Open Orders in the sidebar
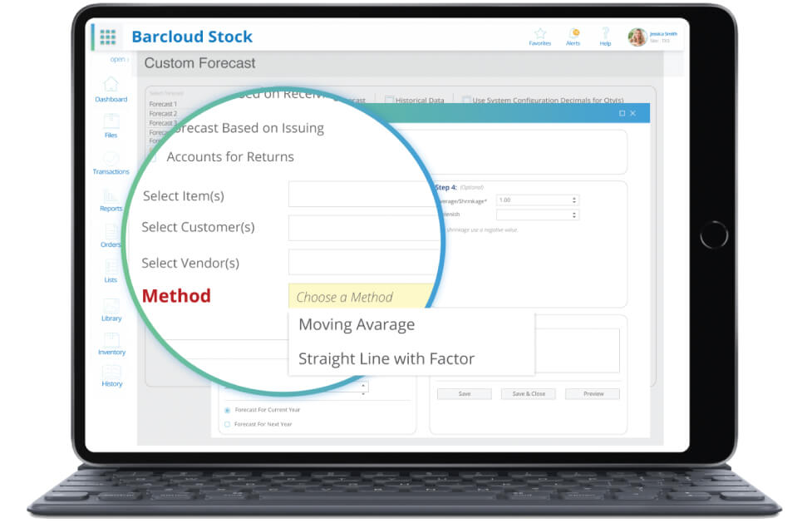 (111, 236)
